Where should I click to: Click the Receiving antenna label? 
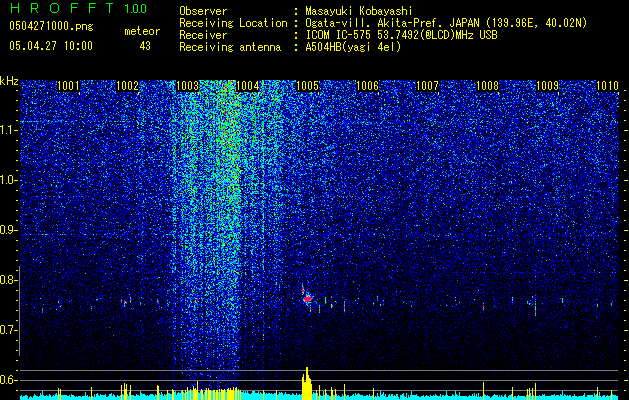[230, 47]
